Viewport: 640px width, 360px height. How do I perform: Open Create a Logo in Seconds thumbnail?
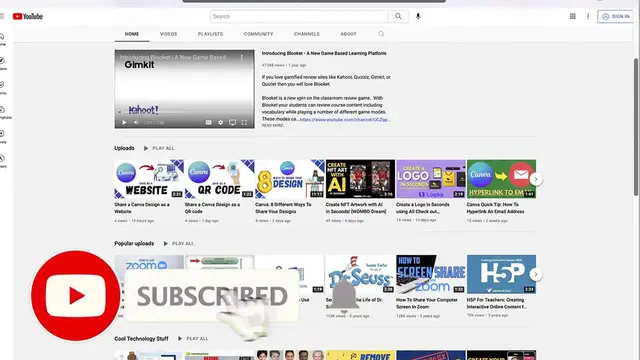[431, 179]
